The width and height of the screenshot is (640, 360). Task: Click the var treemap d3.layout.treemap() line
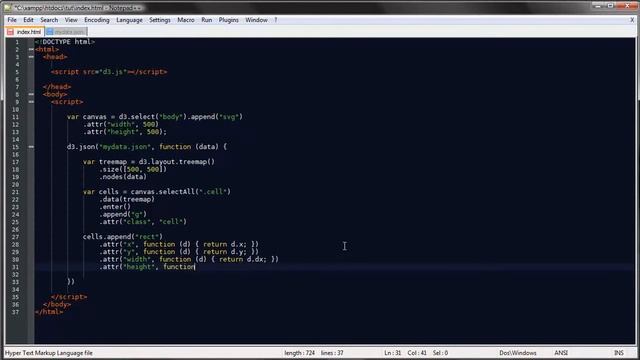tap(149, 162)
